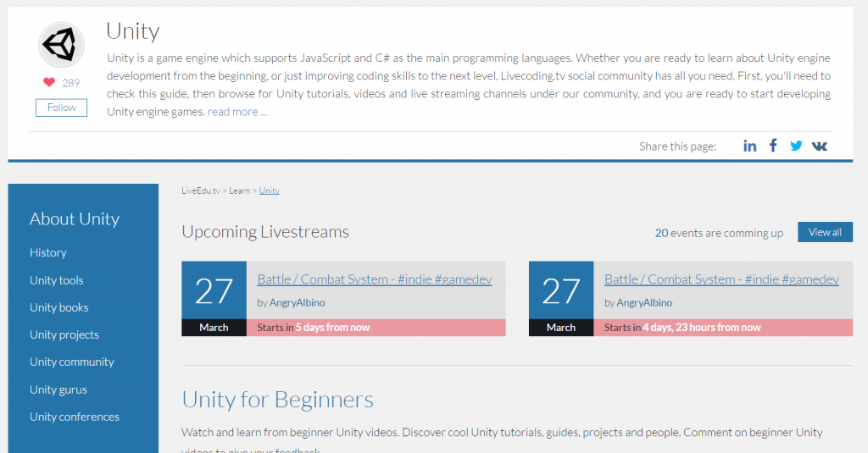Open Unity conferences sidebar item
The height and width of the screenshot is (453, 868).
click(75, 417)
